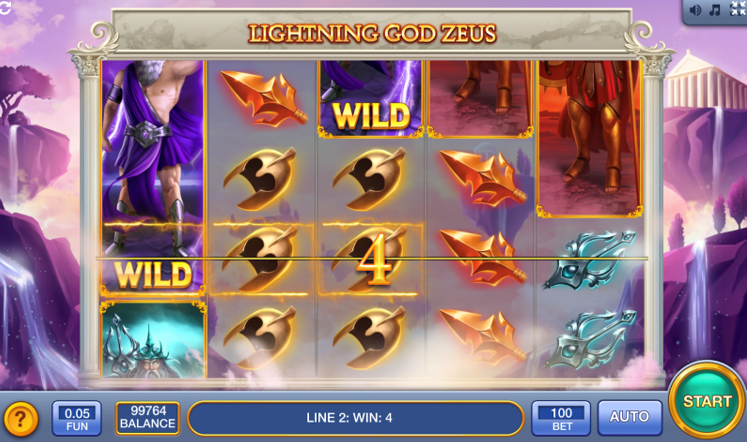Click the Poseidon symbol at the bottom of reel one

click(x=153, y=340)
